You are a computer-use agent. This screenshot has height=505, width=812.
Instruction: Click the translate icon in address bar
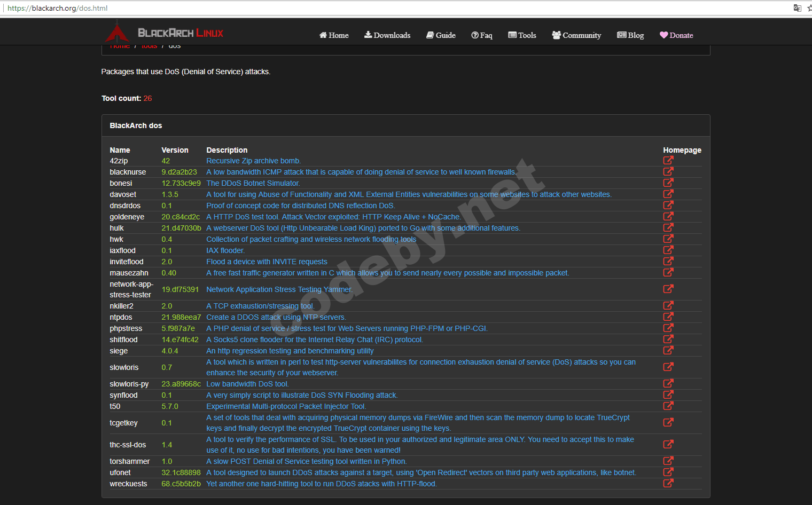(x=797, y=8)
